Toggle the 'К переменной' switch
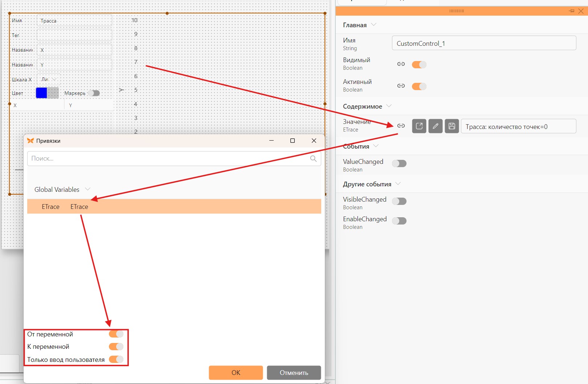 coord(116,347)
